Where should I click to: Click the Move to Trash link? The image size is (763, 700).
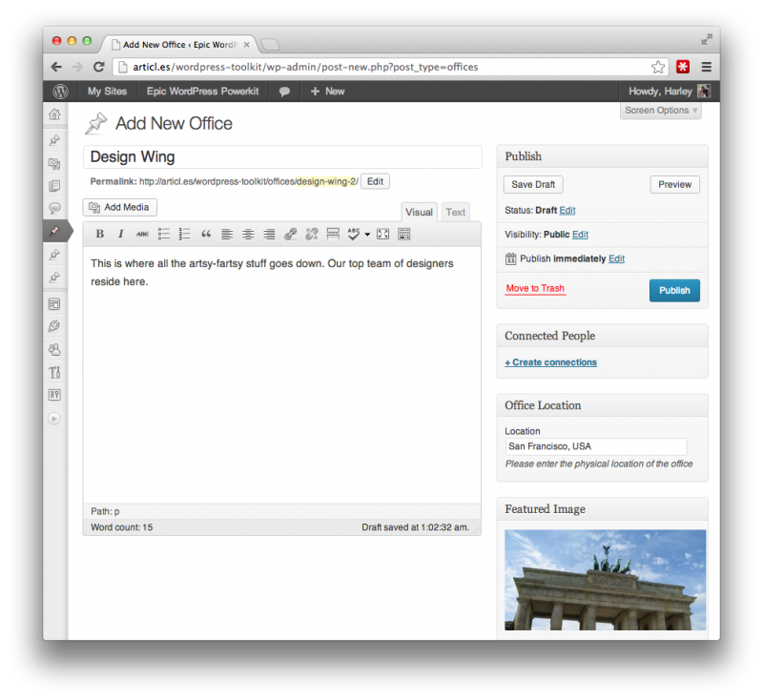point(535,288)
